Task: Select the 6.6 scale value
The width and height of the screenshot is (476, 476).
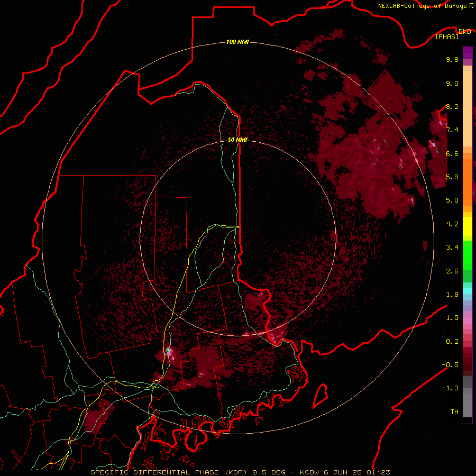Action: (452, 153)
